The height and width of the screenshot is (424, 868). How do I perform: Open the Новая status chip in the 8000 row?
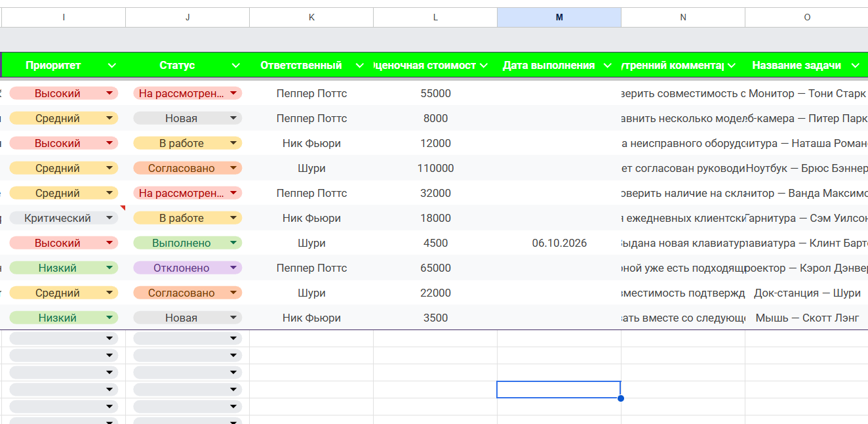187,119
